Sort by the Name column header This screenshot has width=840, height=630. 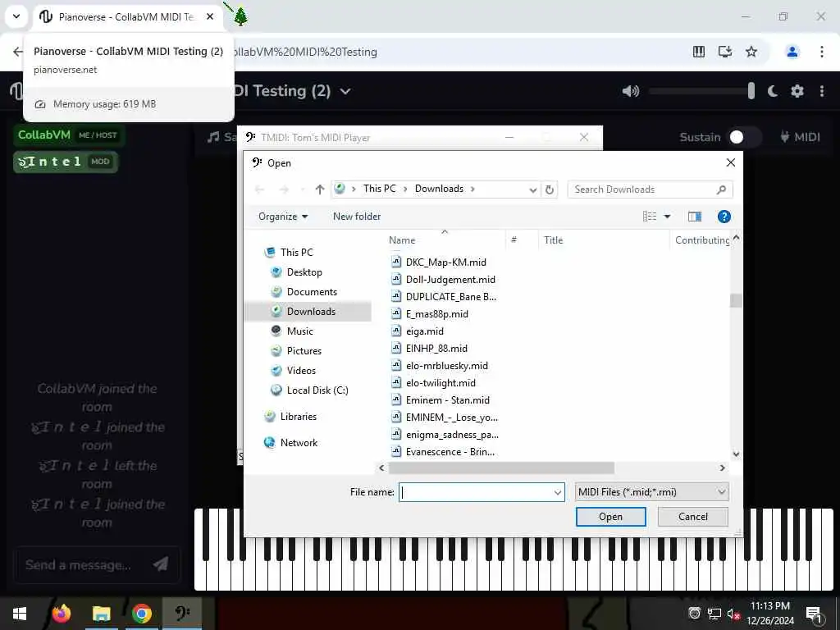pyautogui.click(x=445, y=240)
